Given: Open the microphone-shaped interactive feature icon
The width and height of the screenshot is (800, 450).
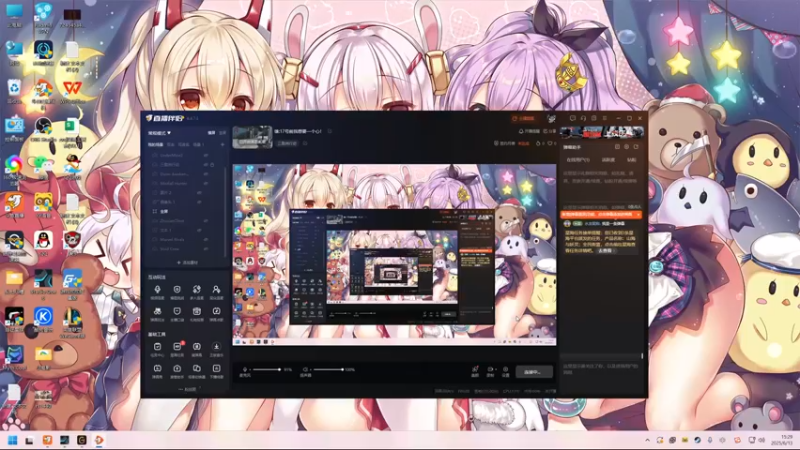Looking at the screenshot, I should click(x=157, y=290).
